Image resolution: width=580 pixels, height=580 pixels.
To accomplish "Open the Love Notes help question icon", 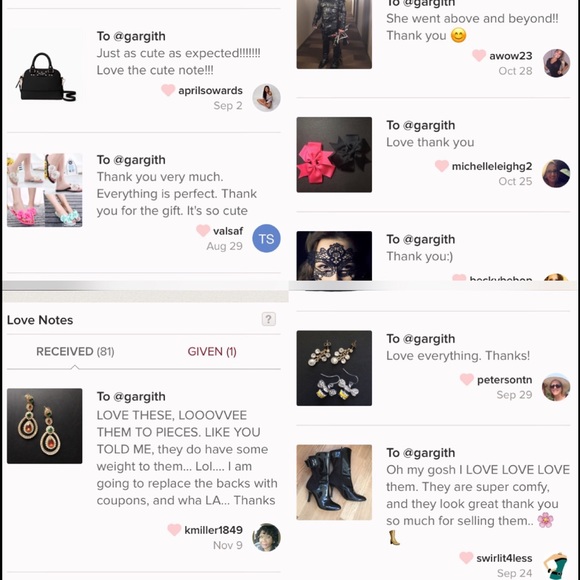I will click(269, 319).
